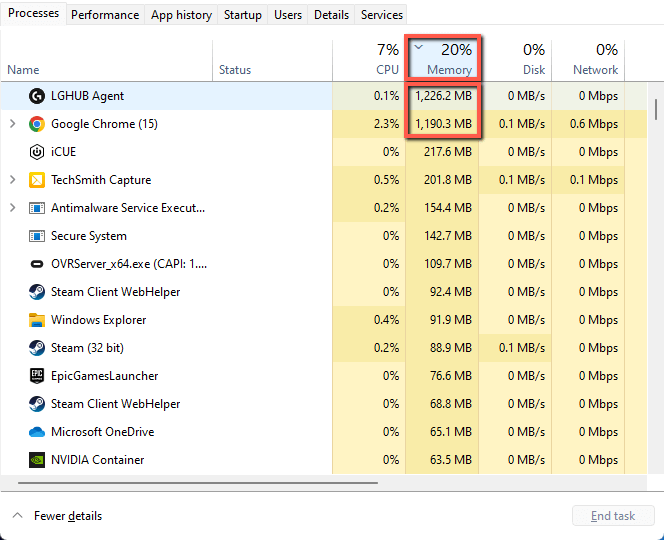Switch to the Startup tab
This screenshot has width=664, height=540.
243,15
